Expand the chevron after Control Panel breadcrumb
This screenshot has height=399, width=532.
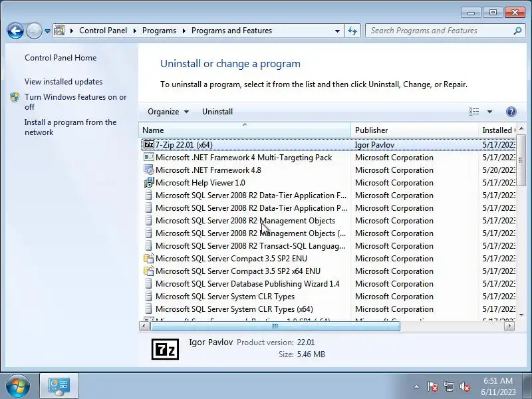(135, 31)
